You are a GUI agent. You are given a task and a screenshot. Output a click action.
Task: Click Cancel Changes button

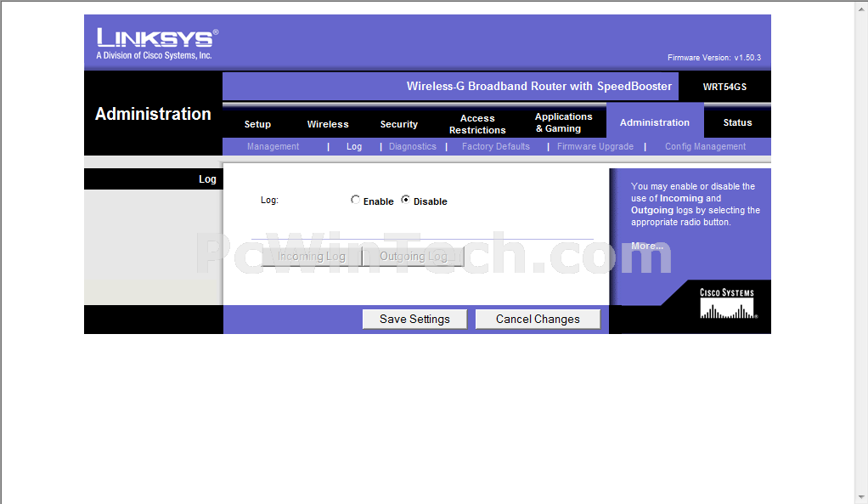(x=538, y=319)
